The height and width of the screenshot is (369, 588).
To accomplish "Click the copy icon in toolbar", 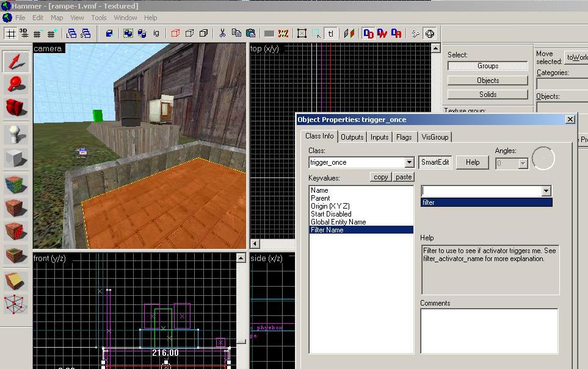I will click(x=236, y=34).
